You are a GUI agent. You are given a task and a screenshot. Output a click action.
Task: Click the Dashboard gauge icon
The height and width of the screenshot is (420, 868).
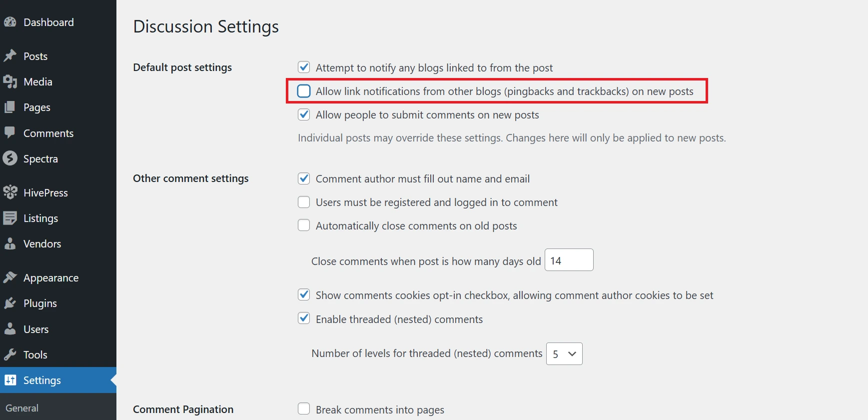(10, 22)
